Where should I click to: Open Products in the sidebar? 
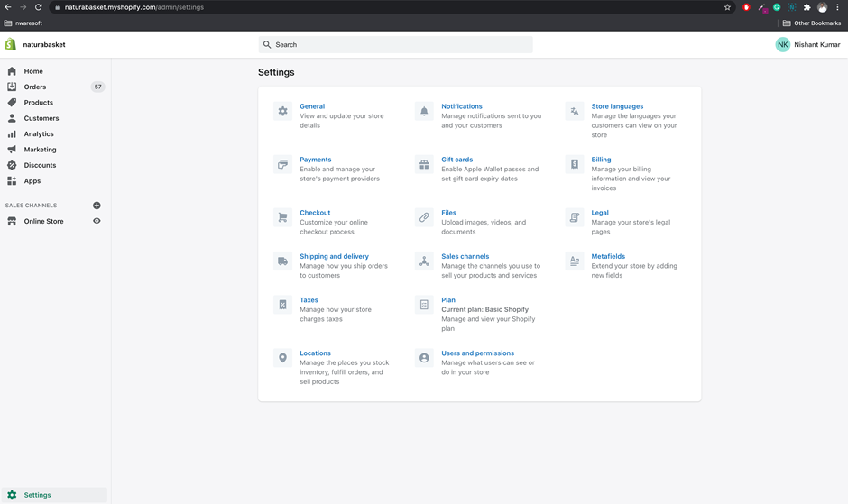pos(38,103)
